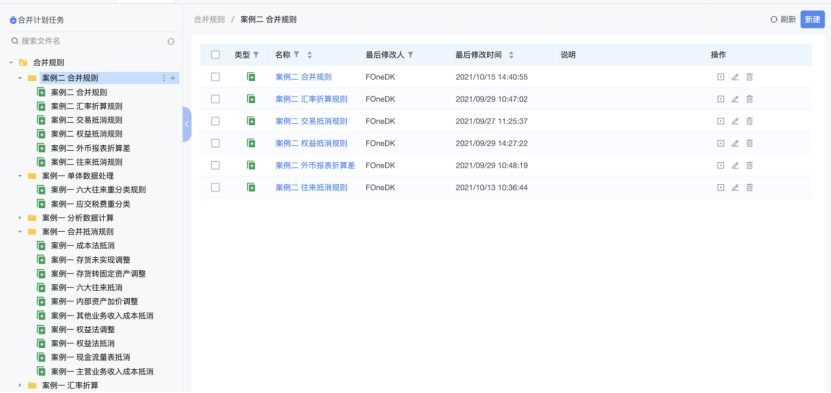The image size is (831, 393).
Task: Edit the 案例二 合并规则 table row
Action: [x=735, y=77]
